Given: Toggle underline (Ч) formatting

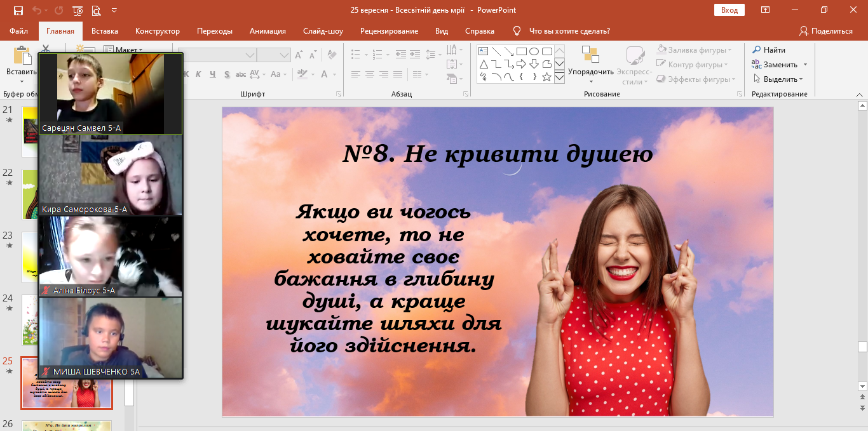Looking at the screenshot, I should pos(212,74).
